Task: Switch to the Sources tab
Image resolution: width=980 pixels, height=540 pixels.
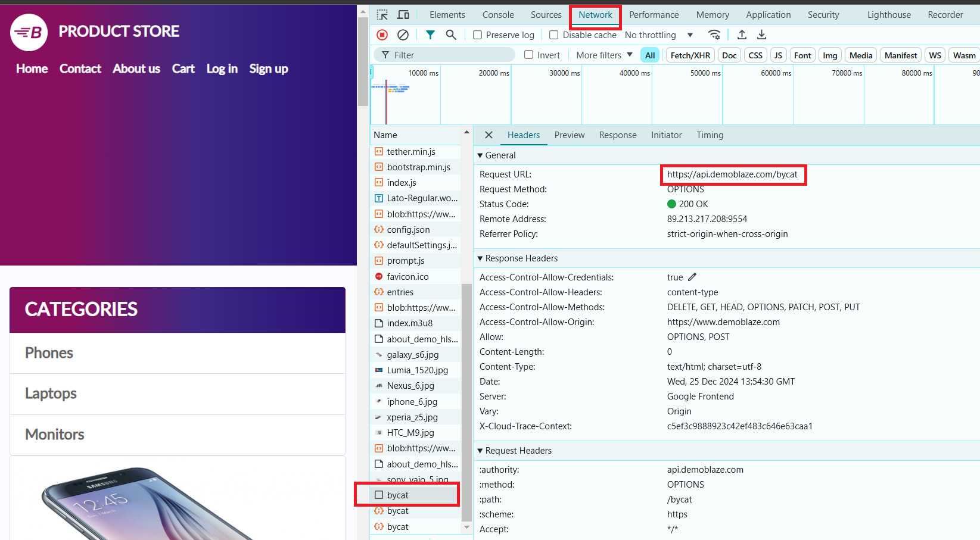Action: 546,15
